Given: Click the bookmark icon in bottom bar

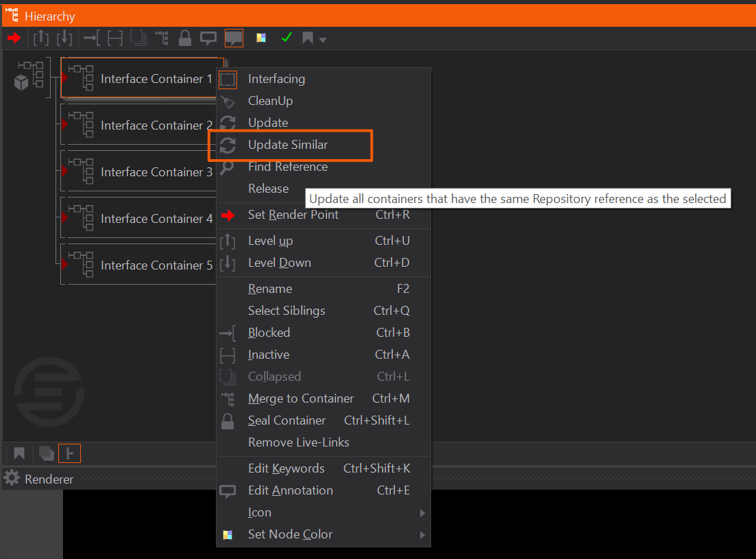Looking at the screenshot, I should pos(19,453).
